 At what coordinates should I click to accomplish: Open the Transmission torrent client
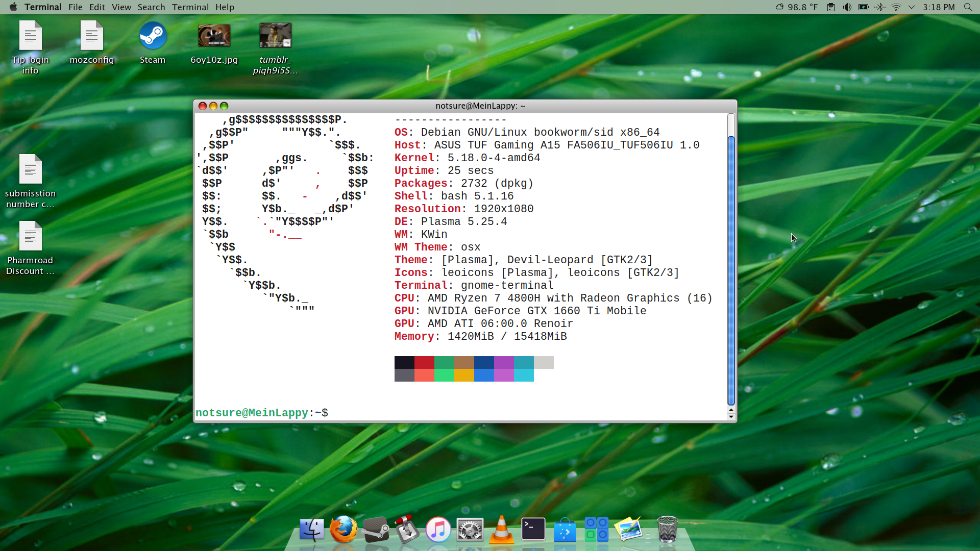click(407, 530)
